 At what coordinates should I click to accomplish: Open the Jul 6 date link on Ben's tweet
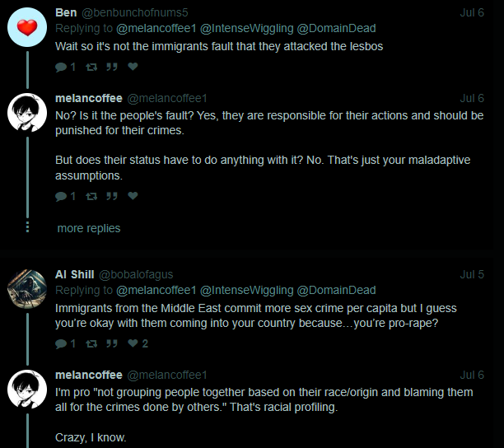tap(472, 12)
